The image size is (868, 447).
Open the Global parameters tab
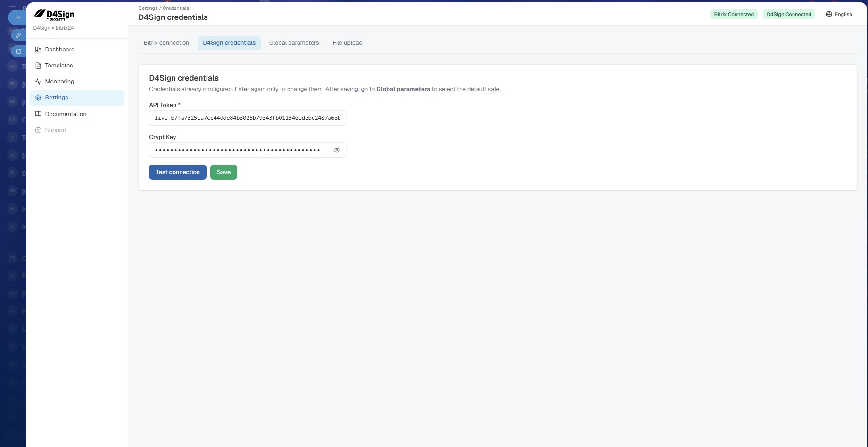[294, 43]
